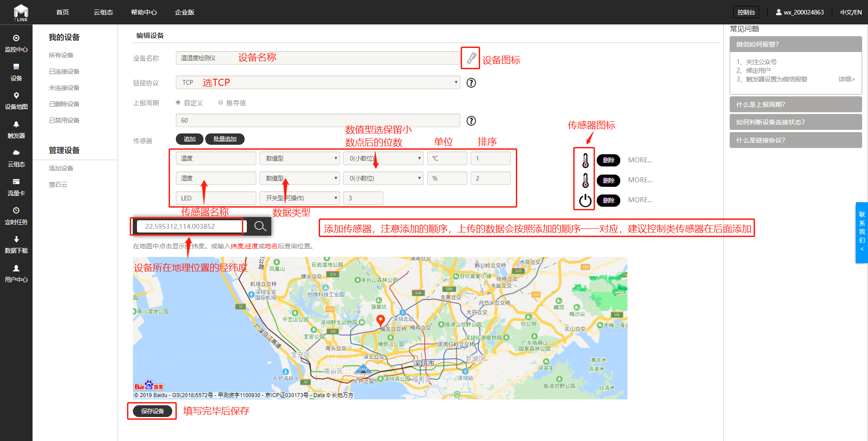The image size is (868, 441).
Task: Expand the 什么是链接协议? FAQ
Action: (x=796, y=140)
